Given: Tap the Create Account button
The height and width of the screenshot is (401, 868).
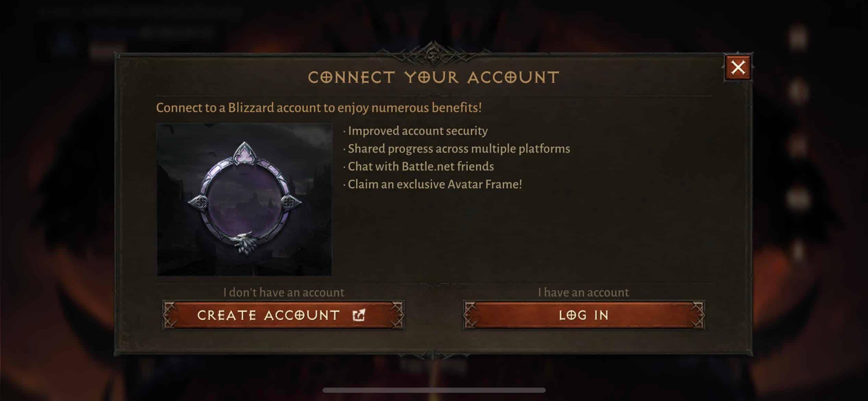Looking at the screenshot, I should (283, 315).
